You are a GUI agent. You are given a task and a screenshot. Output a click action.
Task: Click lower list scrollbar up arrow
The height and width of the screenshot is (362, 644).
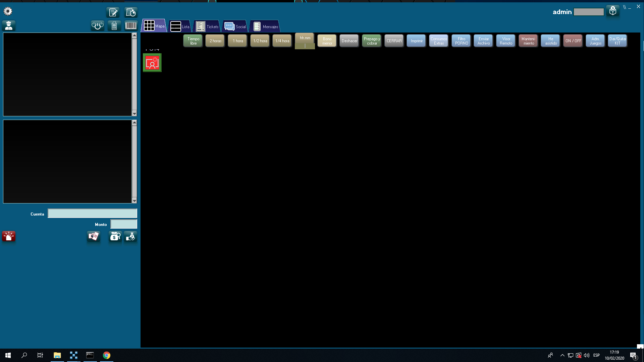pyautogui.click(x=135, y=123)
